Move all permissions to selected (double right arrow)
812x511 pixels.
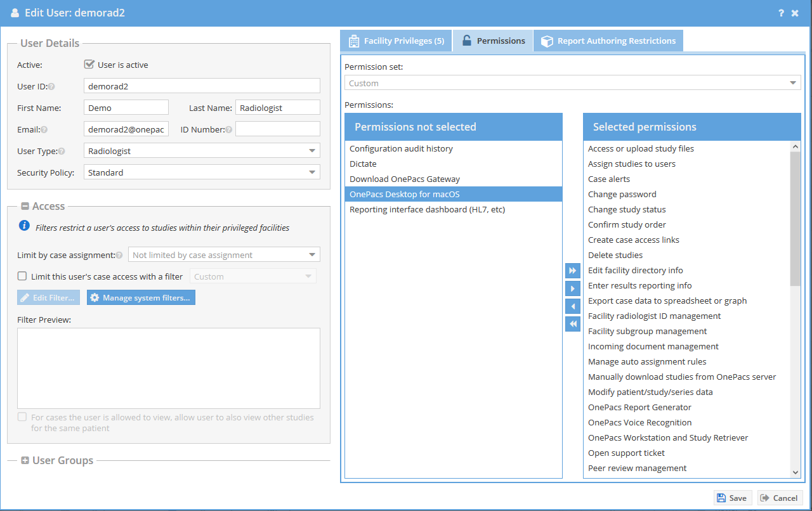(x=573, y=271)
